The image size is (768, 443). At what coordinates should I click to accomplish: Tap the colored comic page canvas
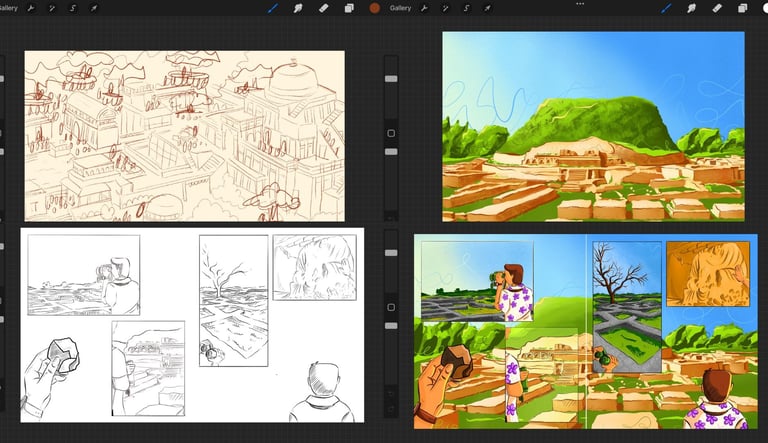(586, 331)
